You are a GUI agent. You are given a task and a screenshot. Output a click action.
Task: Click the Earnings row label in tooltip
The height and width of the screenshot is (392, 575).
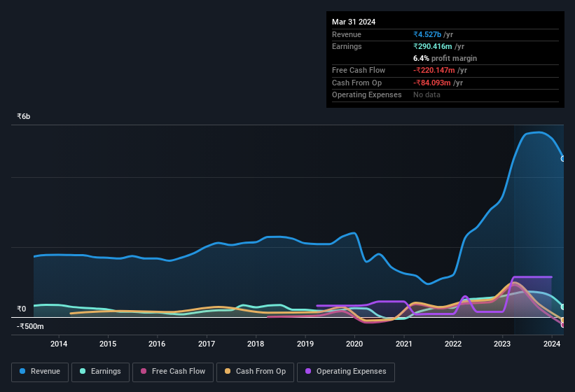[x=347, y=46]
